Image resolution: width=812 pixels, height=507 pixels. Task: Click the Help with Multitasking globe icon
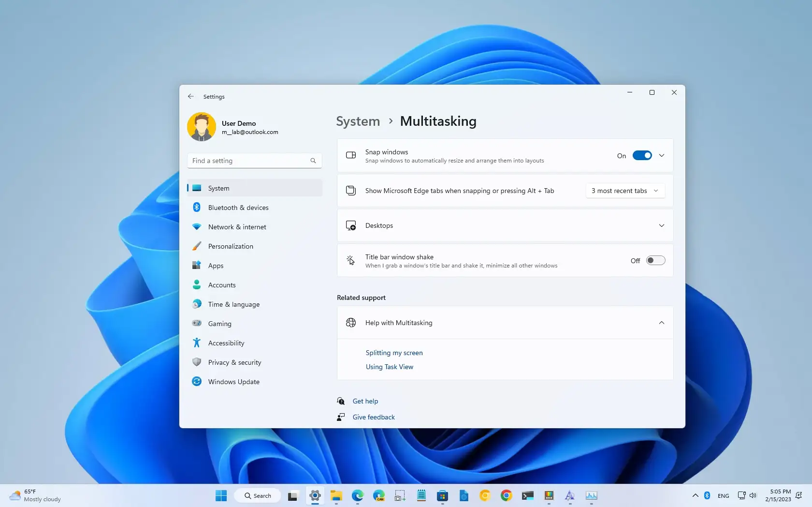[x=350, y=322]
